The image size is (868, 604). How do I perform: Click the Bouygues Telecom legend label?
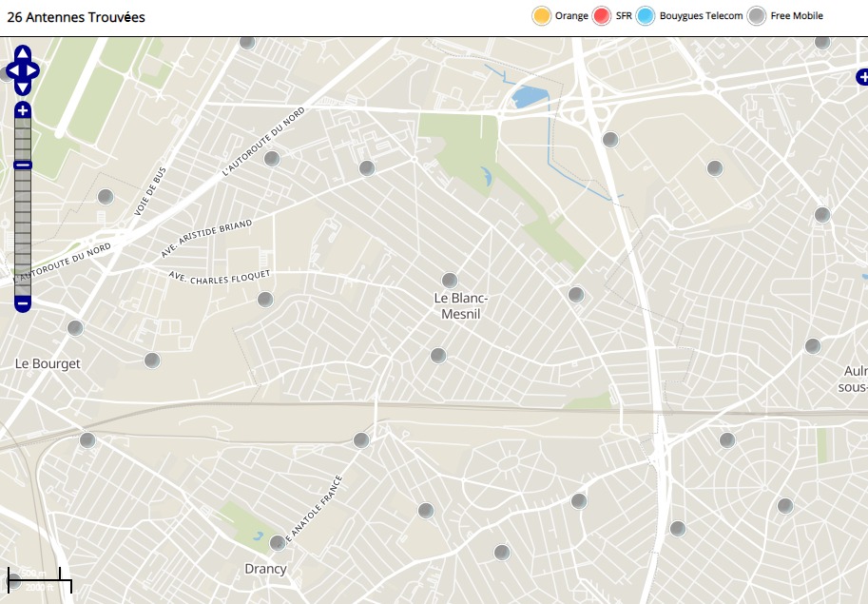coord(701,16)
